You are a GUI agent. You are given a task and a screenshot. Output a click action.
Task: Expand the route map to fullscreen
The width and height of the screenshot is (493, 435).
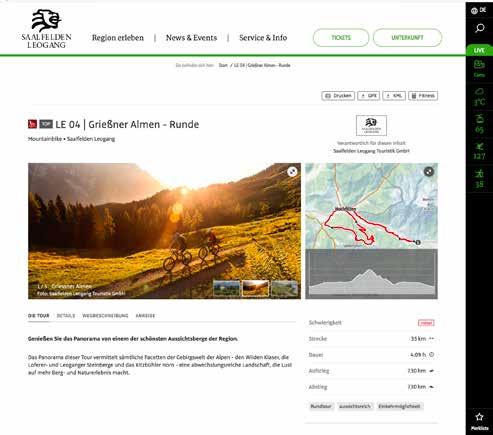coord(429,172)
